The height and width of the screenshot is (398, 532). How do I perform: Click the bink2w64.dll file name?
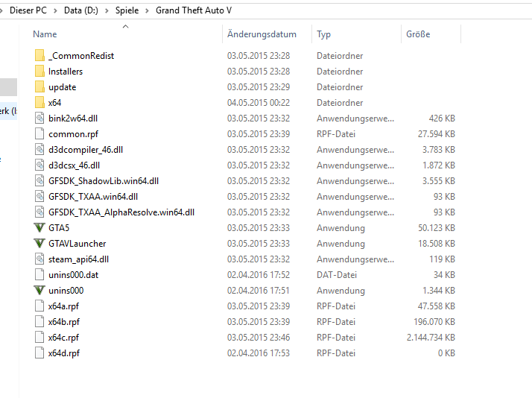tap(73, 118)
